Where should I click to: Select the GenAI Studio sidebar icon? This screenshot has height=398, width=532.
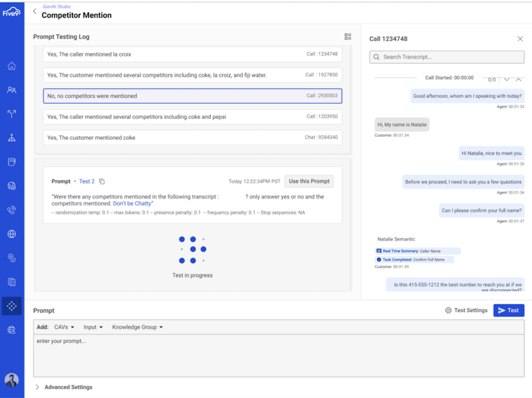point(12,306)
